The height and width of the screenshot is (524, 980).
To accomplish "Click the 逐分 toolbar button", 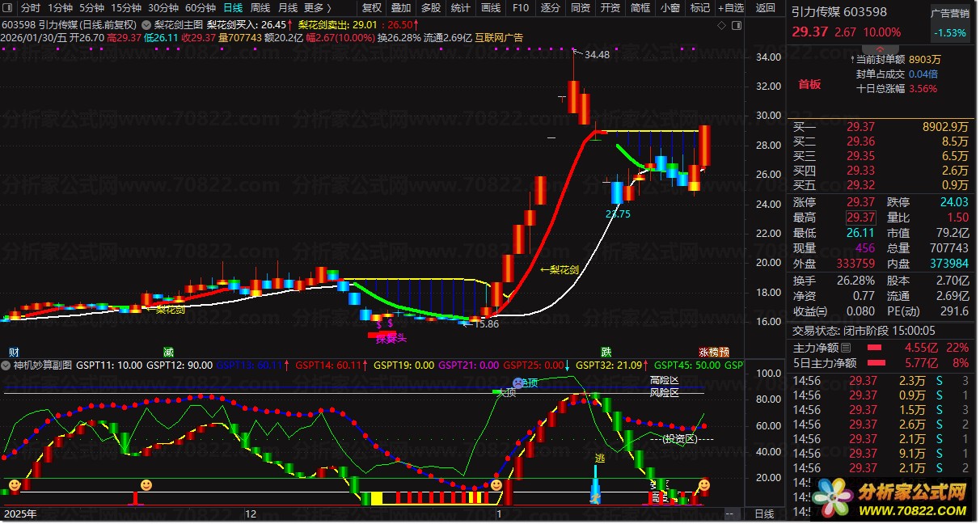I will (550, 7).
